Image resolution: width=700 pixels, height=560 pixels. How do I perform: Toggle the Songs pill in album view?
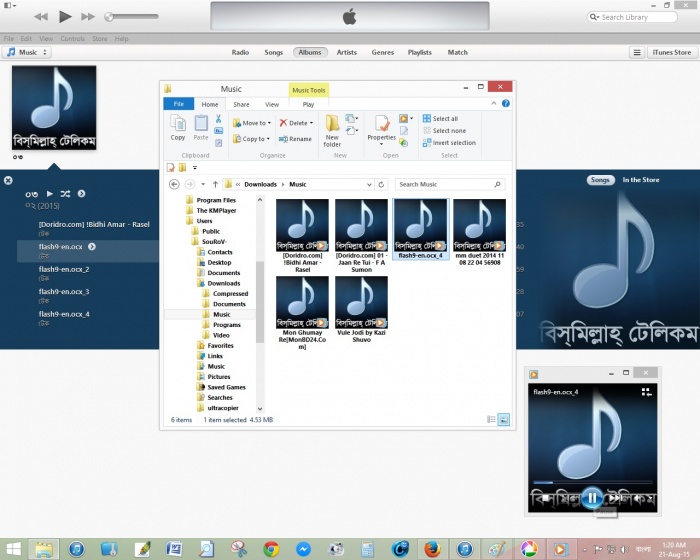pyautogui.click(x=600, y=180)
